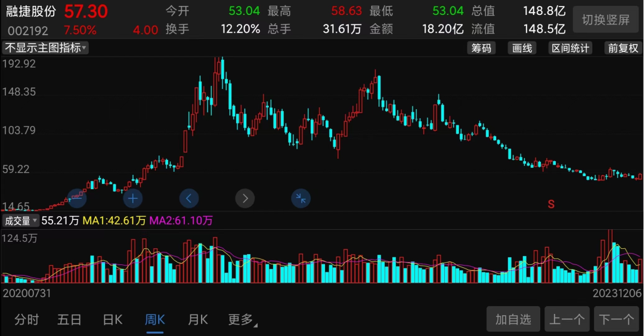Click the 59.22 price axis label
The image size is (644, 336).
[16, 169]
